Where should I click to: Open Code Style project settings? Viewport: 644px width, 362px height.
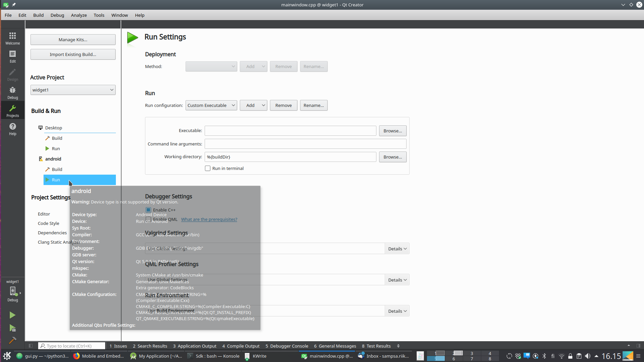point(49,223)
